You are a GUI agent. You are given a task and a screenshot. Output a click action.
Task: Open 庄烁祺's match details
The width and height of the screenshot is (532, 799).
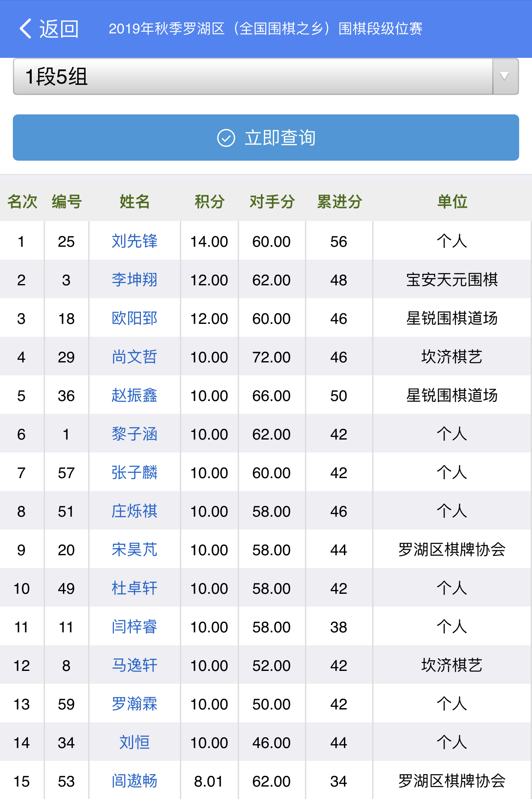134,511
